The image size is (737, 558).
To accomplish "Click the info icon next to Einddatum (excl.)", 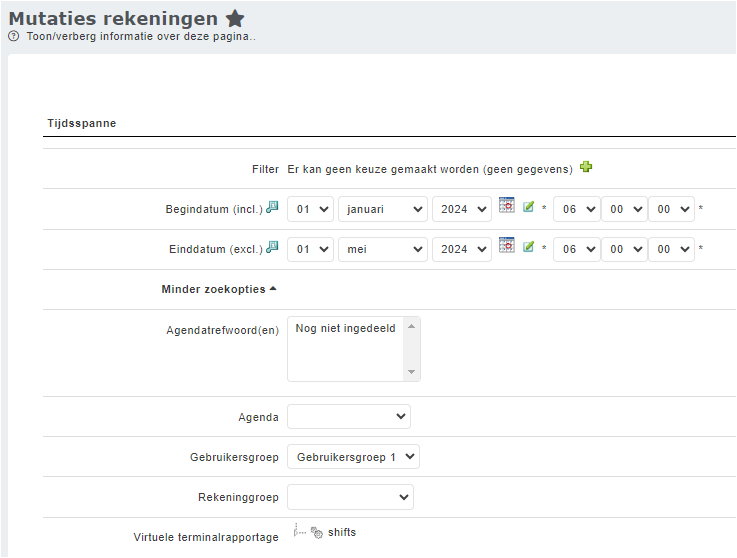I will click(272, 247).
